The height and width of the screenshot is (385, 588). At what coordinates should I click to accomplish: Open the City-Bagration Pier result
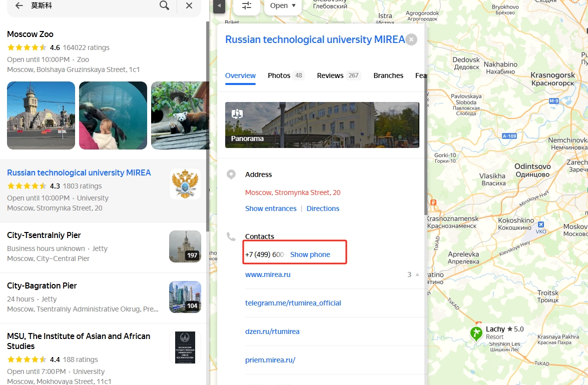coord(42,286)
